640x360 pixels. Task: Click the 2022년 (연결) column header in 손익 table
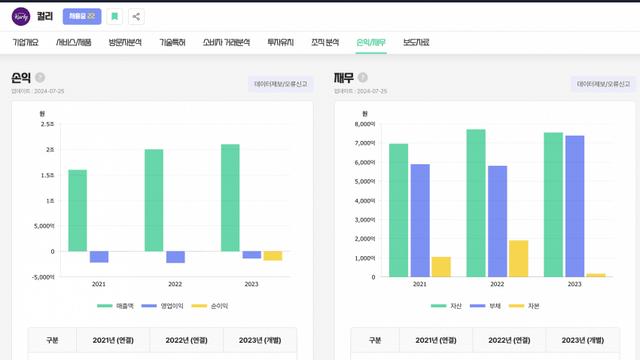(x=187, y=340)
